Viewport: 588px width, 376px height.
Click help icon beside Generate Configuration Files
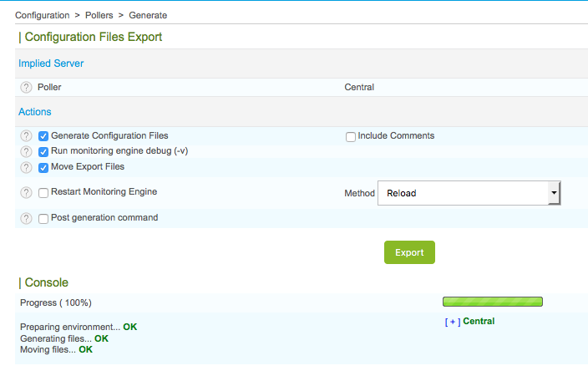pos(26,136)
